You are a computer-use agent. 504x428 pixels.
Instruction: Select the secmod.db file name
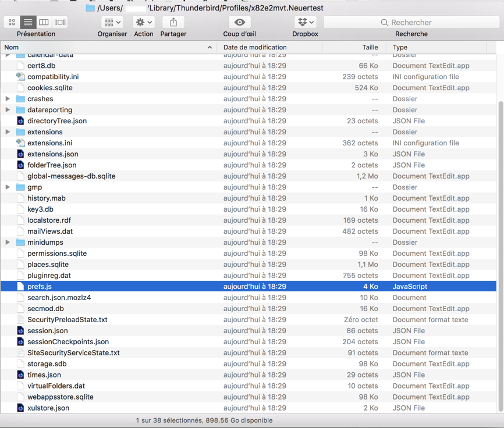[x=45, y=309]
